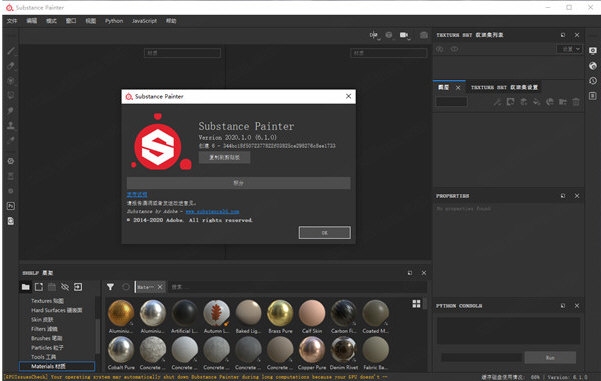Toggle second eye icon in Texture Set list
This screenshot has width=601, height=381.
pos(454,49)
